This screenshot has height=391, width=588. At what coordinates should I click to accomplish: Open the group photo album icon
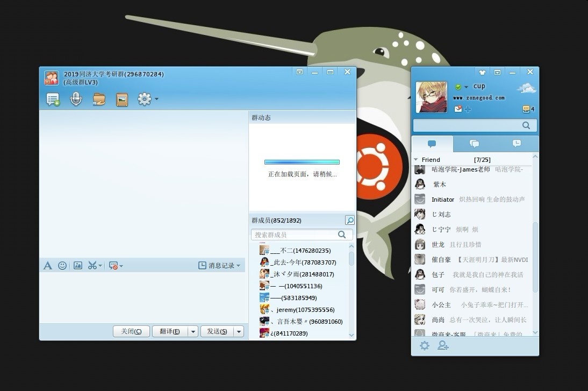(122, 99)
